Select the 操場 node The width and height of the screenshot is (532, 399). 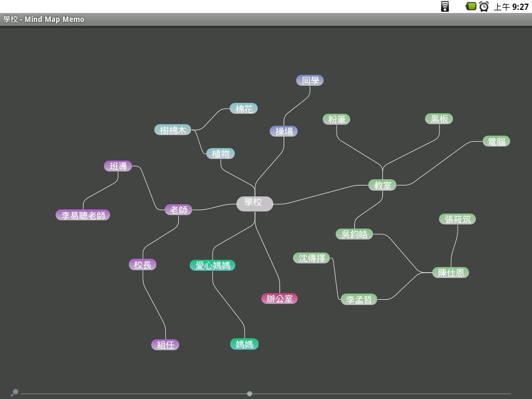(x=284, y=131)
